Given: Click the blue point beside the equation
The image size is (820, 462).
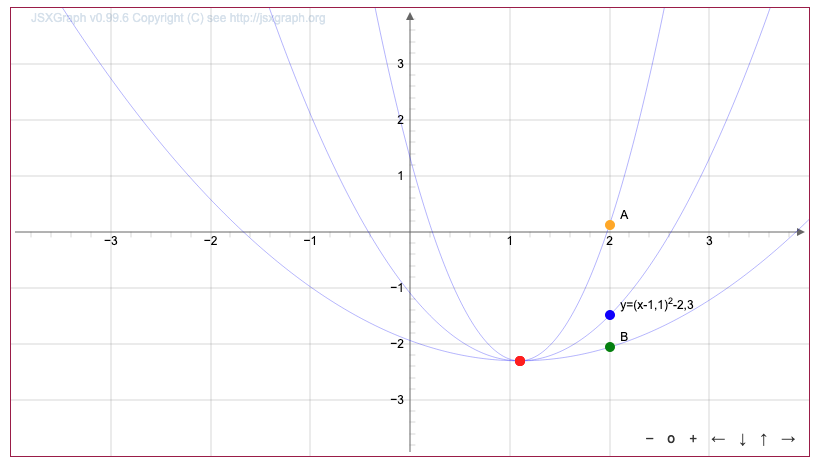Looking at the screenshot, I should tap(610, 315).
